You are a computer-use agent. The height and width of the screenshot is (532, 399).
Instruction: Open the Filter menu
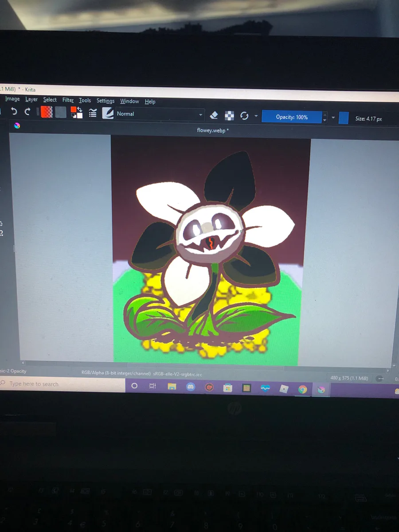click(68, 100)
